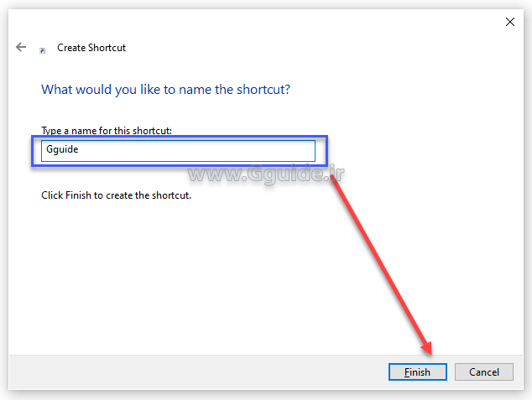Focus the shortcut name input field
Screen dimensions: 532x400
tap(178, 151)
